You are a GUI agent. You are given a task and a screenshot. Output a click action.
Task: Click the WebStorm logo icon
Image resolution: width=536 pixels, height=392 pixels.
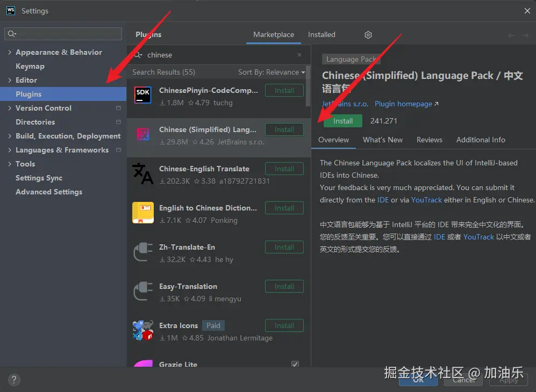pos(11,11)
